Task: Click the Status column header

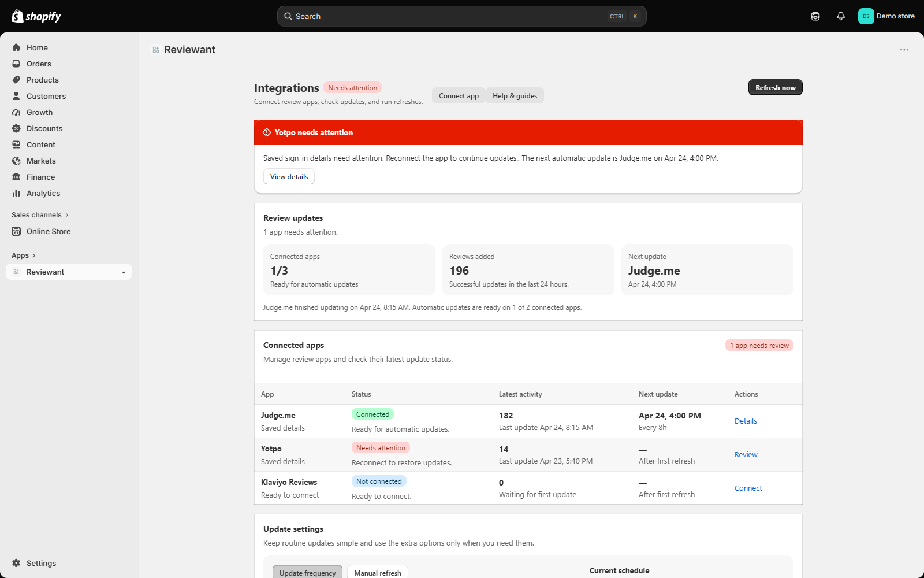Action: pos(361,394)
